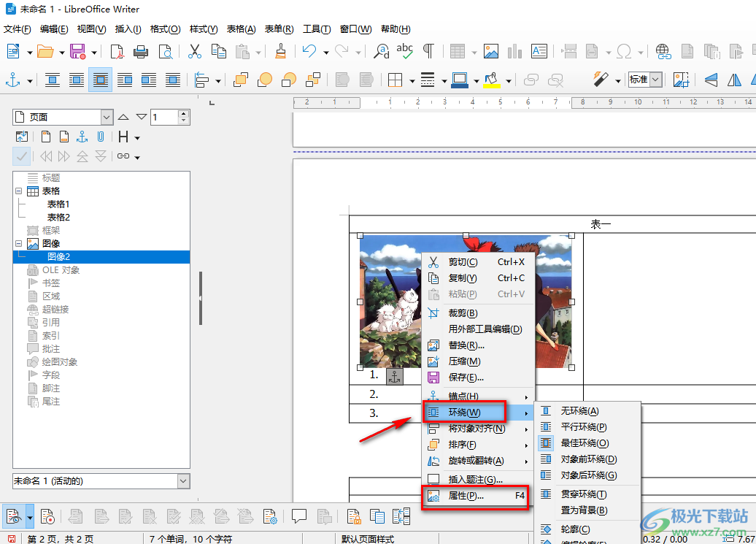This screenshot has height=544, width=756.
Task: Click the Flip Horizontally icon
Action: (x=734, y=80)
